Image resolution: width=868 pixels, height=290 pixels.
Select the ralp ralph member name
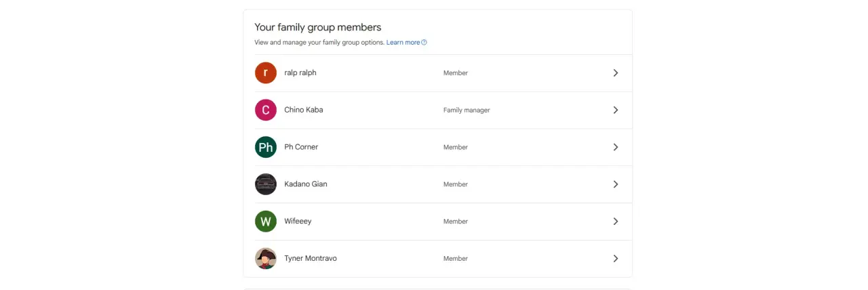pyautogui.click(x=300, y=72)
